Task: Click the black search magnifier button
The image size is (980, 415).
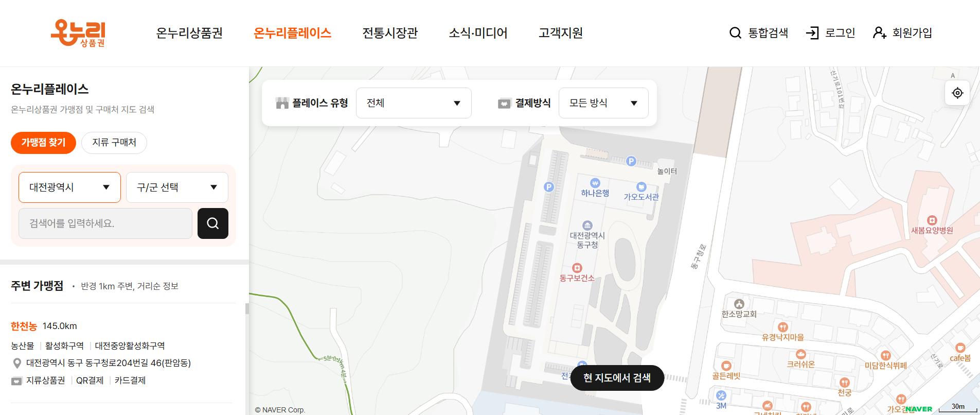Action: (x=213, y=223)
